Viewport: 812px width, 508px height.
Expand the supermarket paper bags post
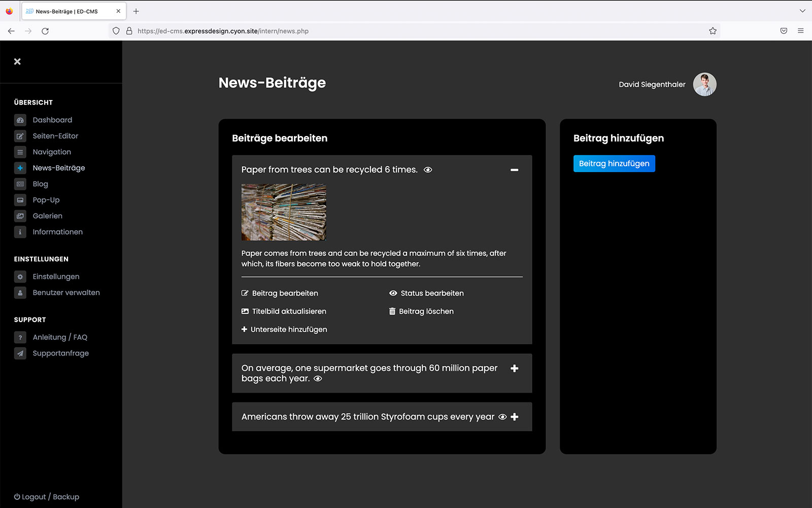pyautogui.click(x=514, y=368)
